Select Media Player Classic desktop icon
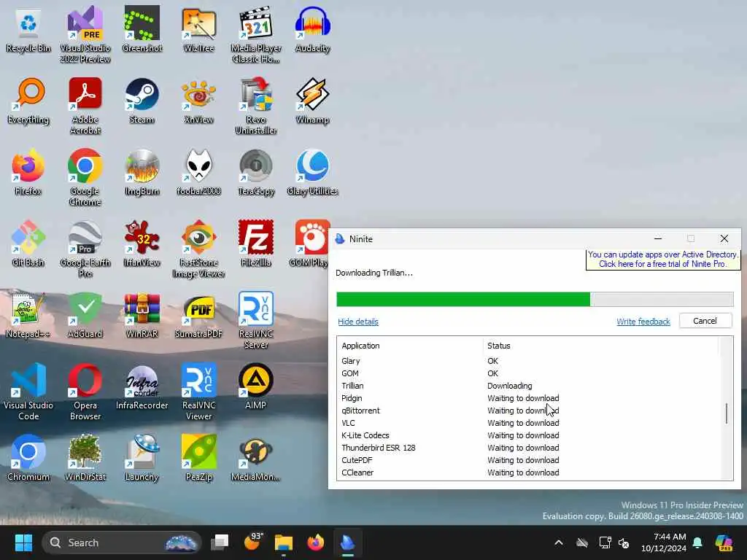Viewport: 747px width, 560px height. 256,35
